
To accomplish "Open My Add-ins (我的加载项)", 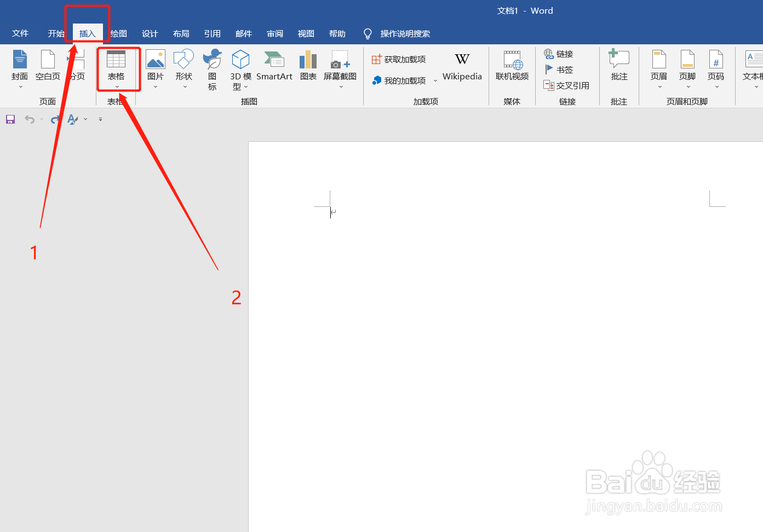I will click(x=399, y=80).
